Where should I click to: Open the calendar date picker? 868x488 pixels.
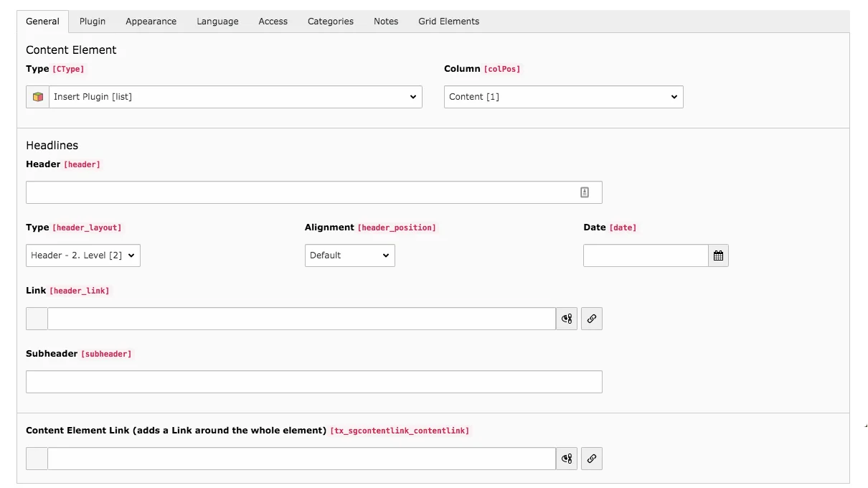pyautogui.click(x=718, y=255)
